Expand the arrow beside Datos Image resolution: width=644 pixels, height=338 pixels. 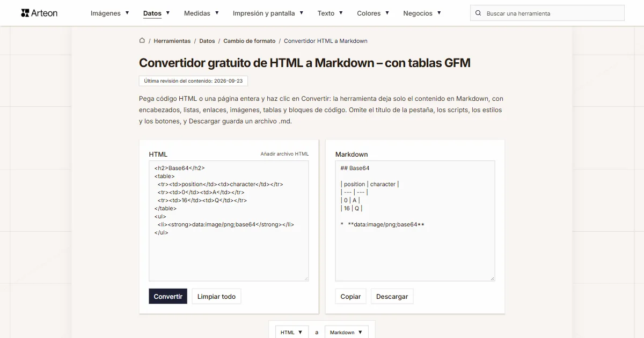point(168,13)
